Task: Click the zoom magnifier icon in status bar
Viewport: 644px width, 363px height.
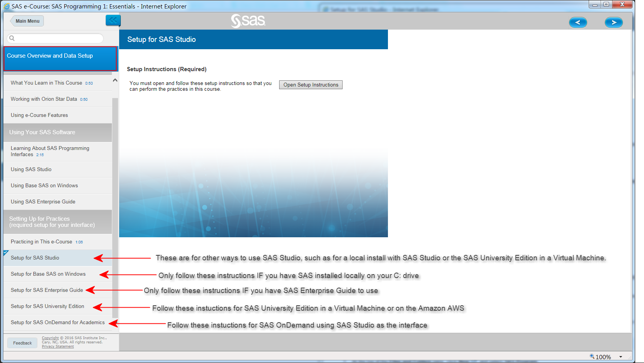Action: (591, 356)
